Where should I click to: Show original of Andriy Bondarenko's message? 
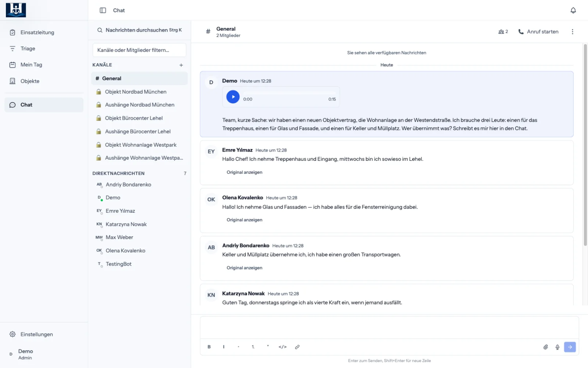tap(244, 268)
